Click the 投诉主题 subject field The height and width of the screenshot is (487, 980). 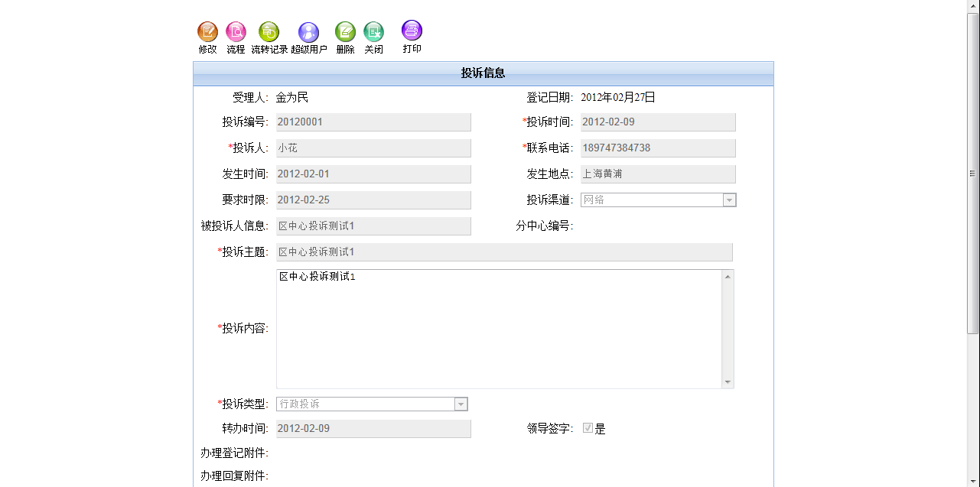(x=503, y=252)
